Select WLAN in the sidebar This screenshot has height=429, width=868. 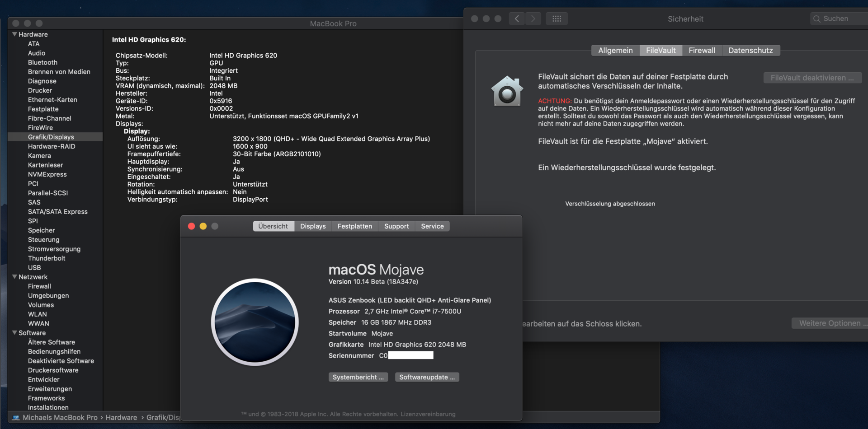(x=37, y=314)
